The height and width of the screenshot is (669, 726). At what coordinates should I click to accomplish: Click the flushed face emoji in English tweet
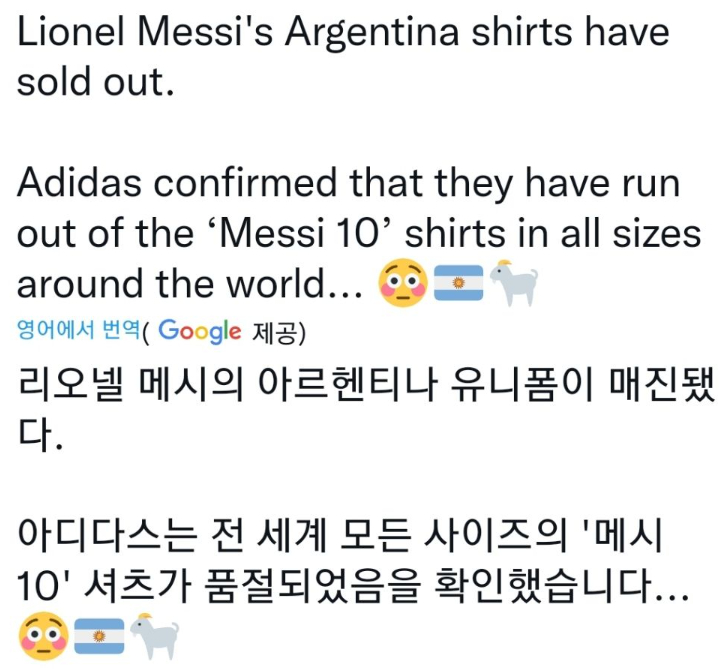pos(402,285)
